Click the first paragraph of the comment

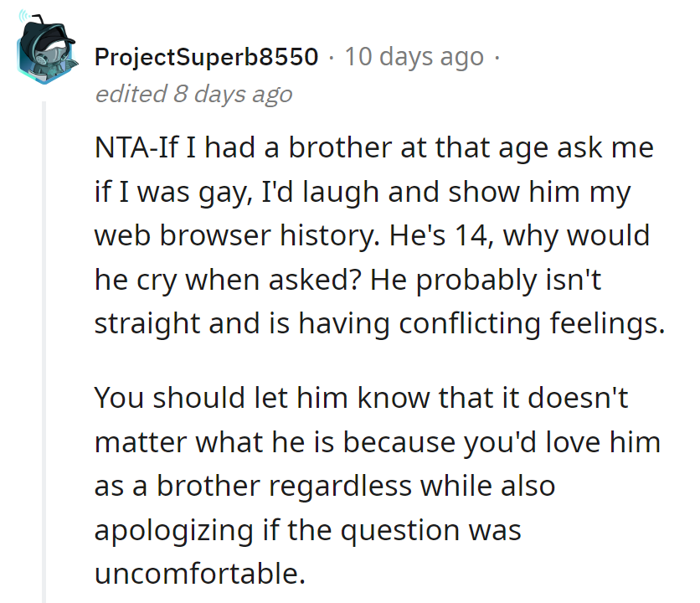coord(377,236)
